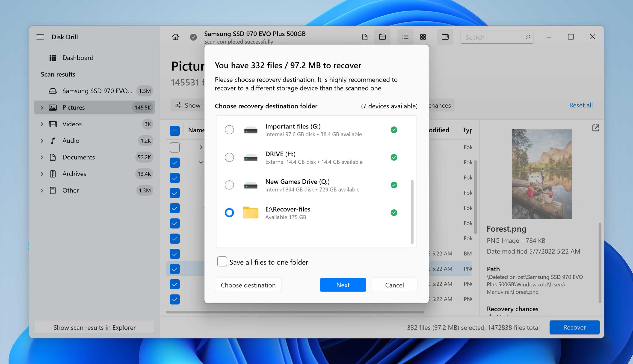Click the open folder icon in toolbar
The image size is (633, 364).
coord(382,36)
